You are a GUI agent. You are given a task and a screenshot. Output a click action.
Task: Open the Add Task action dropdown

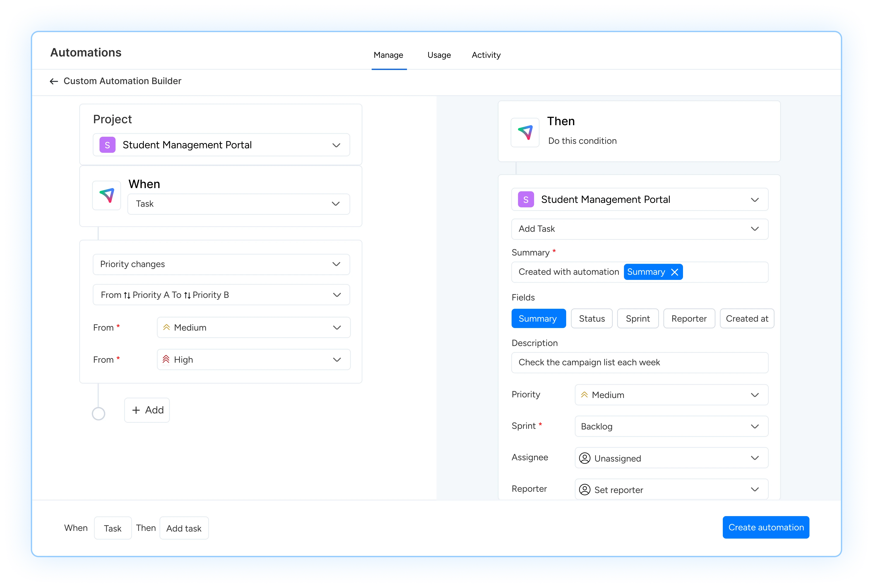639,229
